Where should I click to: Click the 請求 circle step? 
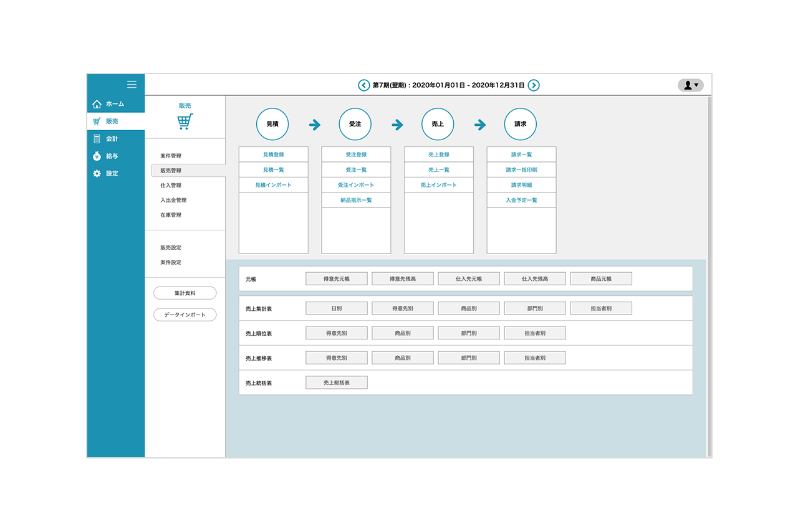point(521,125)
